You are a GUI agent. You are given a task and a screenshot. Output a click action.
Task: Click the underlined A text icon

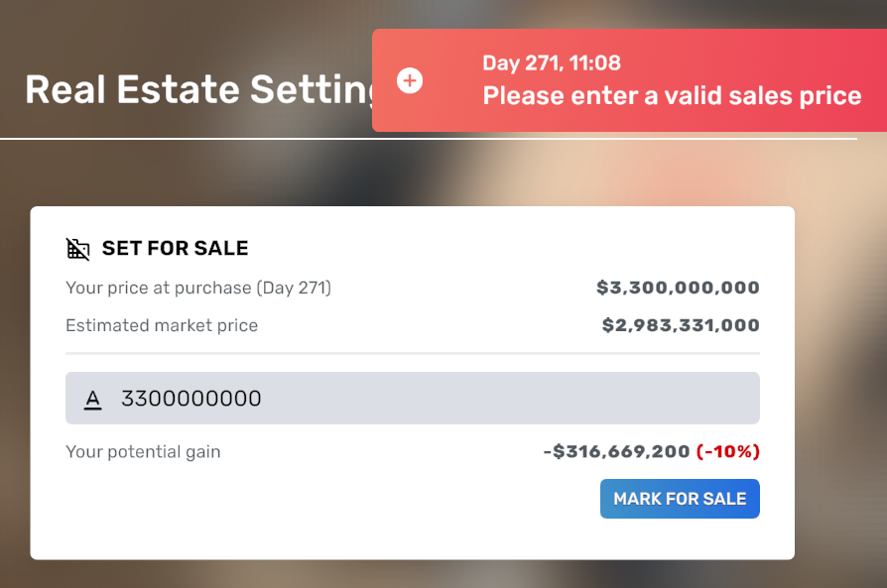tap(93, 400)
